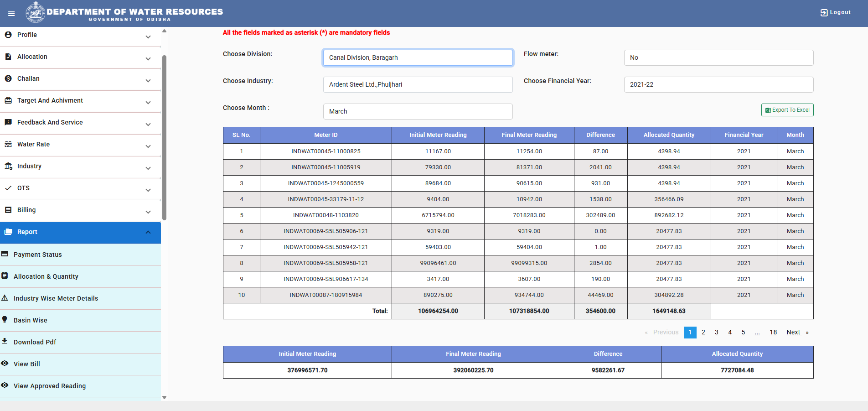Click the Allocation & Quantity clipboard icon
Screen dimensions: 868x411
5,276
